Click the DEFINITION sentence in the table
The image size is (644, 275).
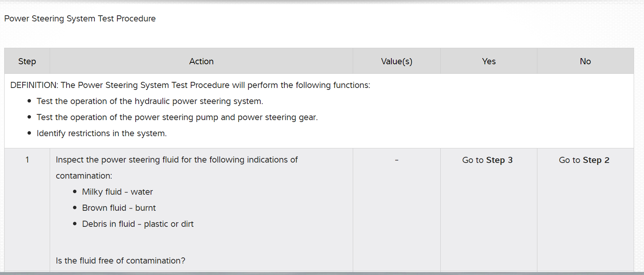[x=190, y=85]
